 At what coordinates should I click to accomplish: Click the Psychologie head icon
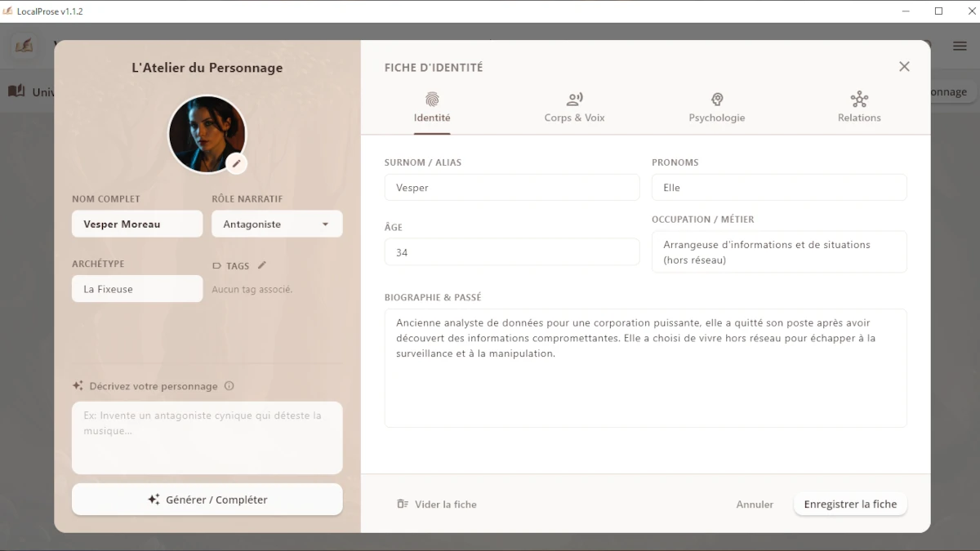click(x=716, y=100)
